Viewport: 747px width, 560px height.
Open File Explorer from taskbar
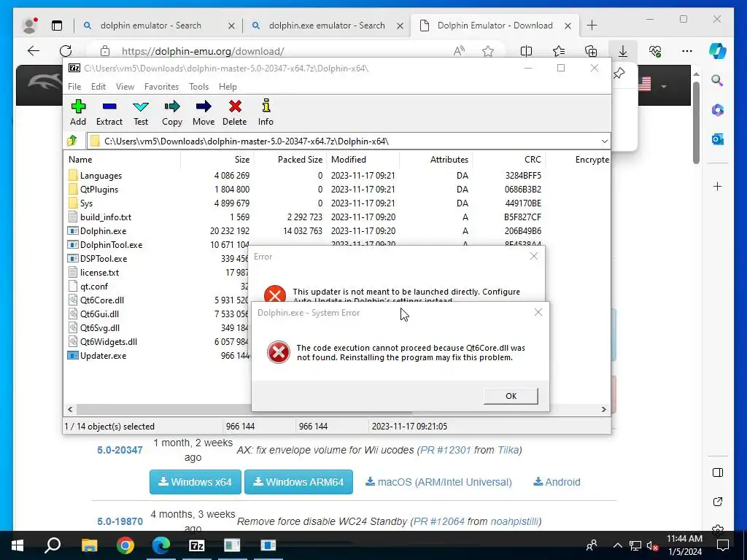pos(89,545)
